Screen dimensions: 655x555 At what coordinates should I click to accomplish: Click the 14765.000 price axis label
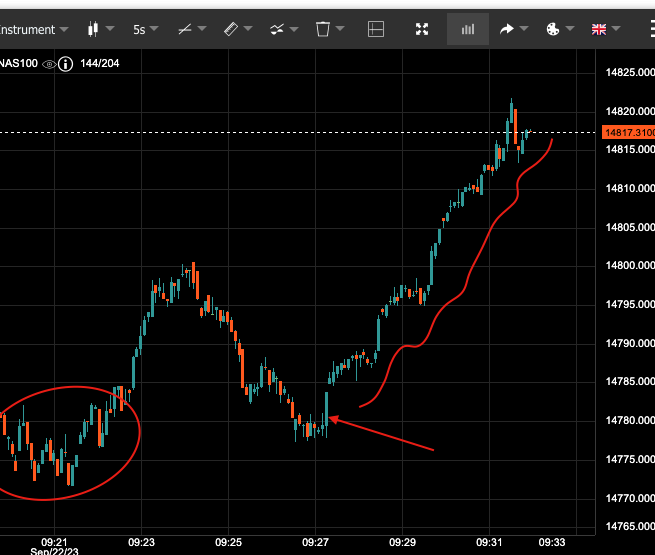coord(630,526)
